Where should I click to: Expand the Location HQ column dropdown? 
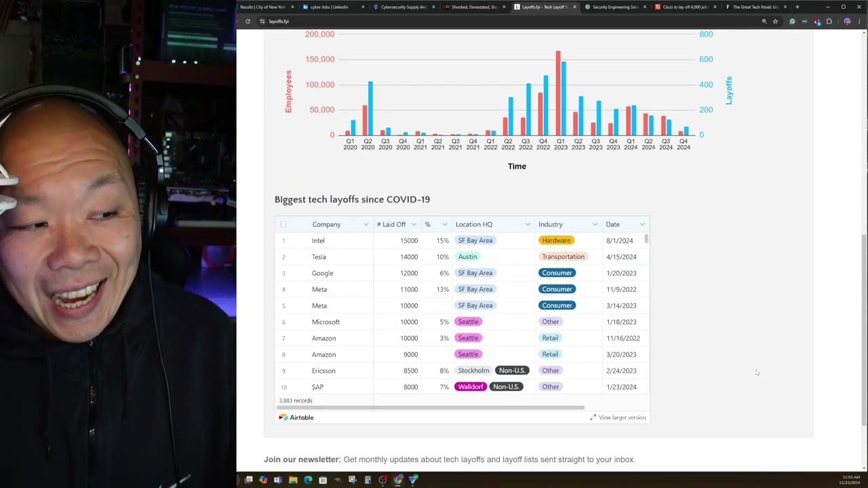(x=528, y=224)
